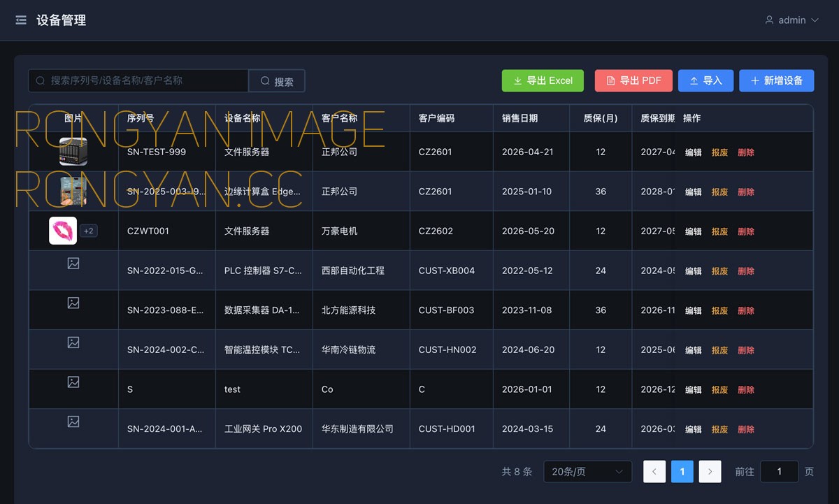This screenshot has width=839, height=504.
Task: Click the search field for serial number
Action: (138, 80)
